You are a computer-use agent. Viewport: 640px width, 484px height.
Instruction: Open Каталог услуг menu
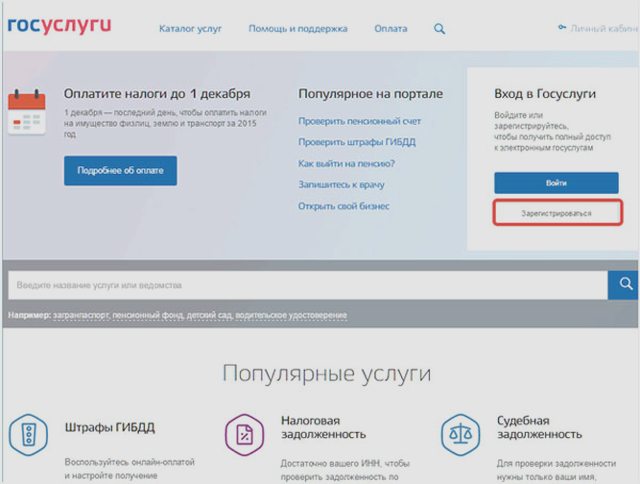point(190,29)
